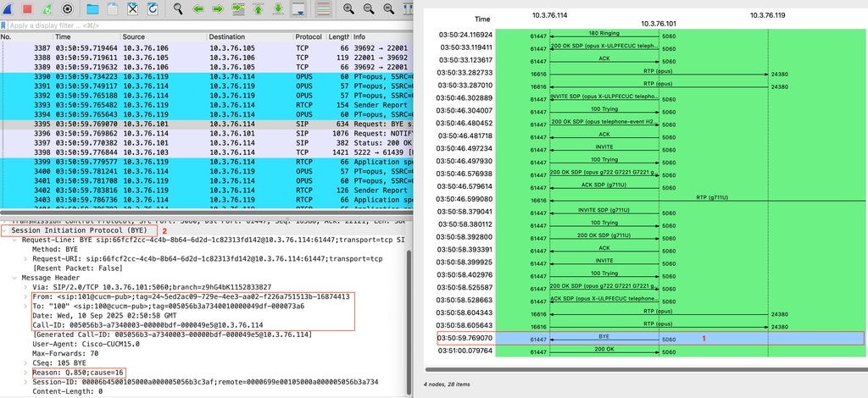
Task: Expand the Via SIP/2.0/TCP header
Action: pos(26,287)
